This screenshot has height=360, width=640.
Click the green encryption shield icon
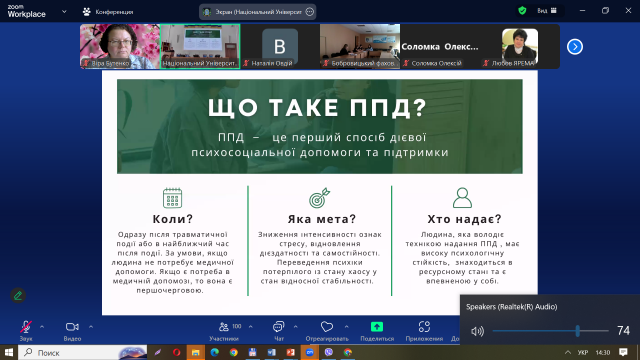click(522, 11)
